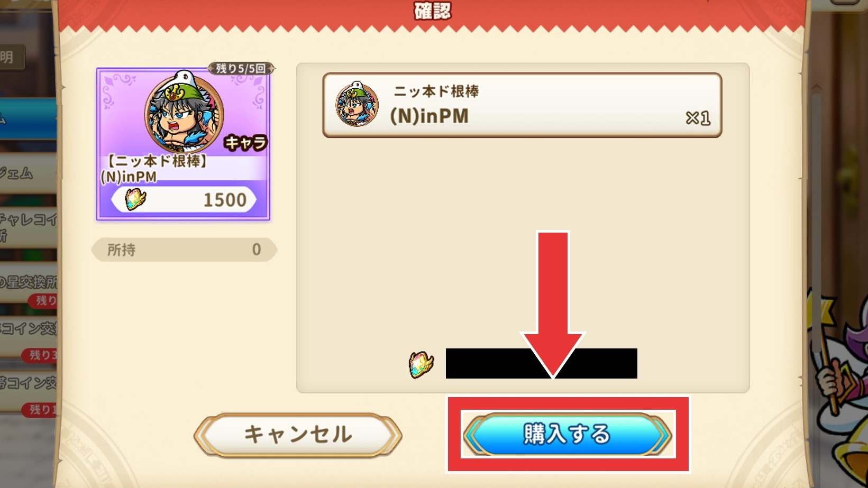Open the チャレコイン exchange tab on left
The width and height of the screenshot is (868, 488).
pos(28,227)
